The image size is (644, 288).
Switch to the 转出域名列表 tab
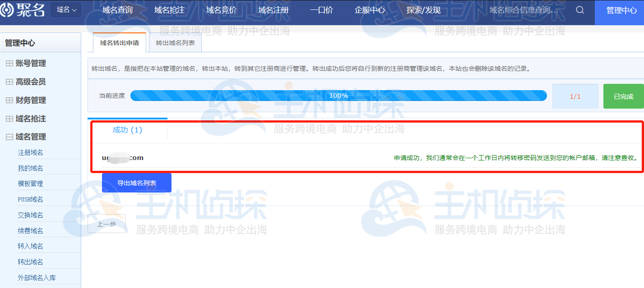point(175,43)
